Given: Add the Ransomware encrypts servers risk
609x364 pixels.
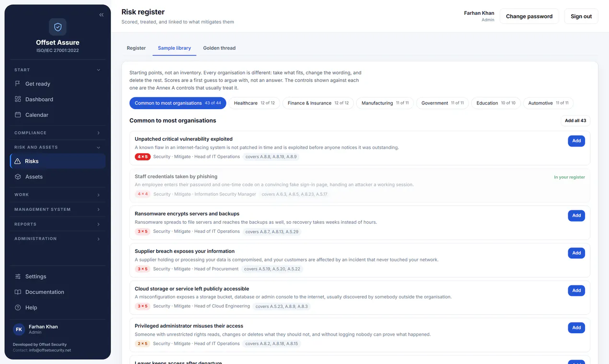Looking at the screenshot, I should tap(576, 216).
